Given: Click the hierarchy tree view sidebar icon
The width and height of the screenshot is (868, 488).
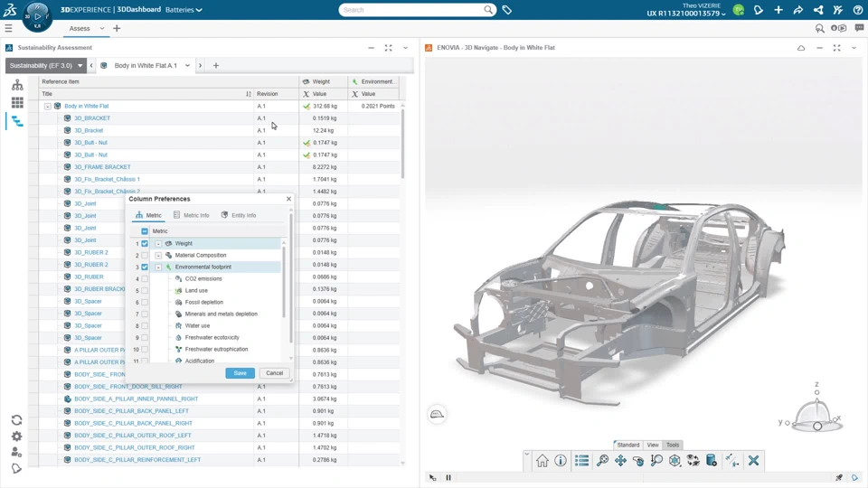Looking at the screenshot, I should coord(17,85).
